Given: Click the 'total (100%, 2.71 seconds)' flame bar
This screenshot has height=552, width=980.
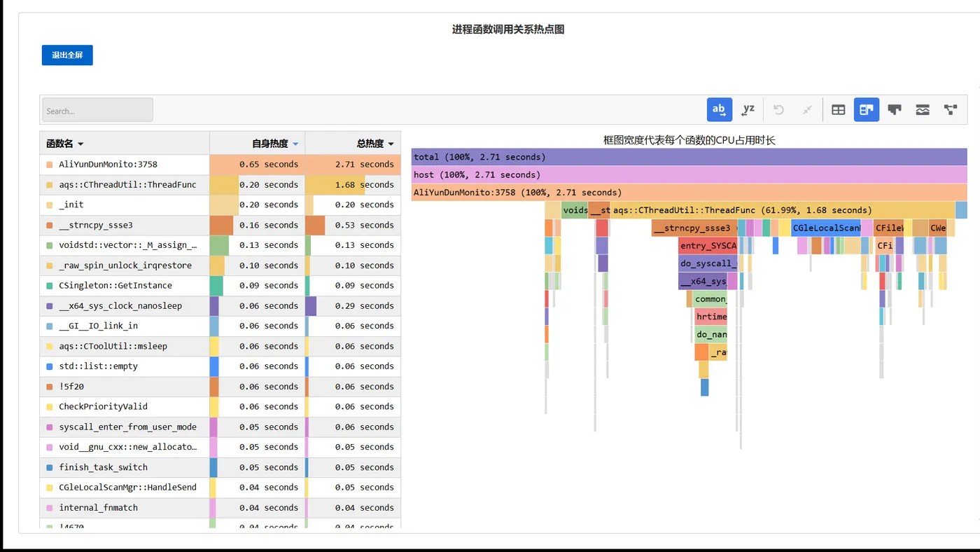Looking at the screenshot, I should coord(689,157).
